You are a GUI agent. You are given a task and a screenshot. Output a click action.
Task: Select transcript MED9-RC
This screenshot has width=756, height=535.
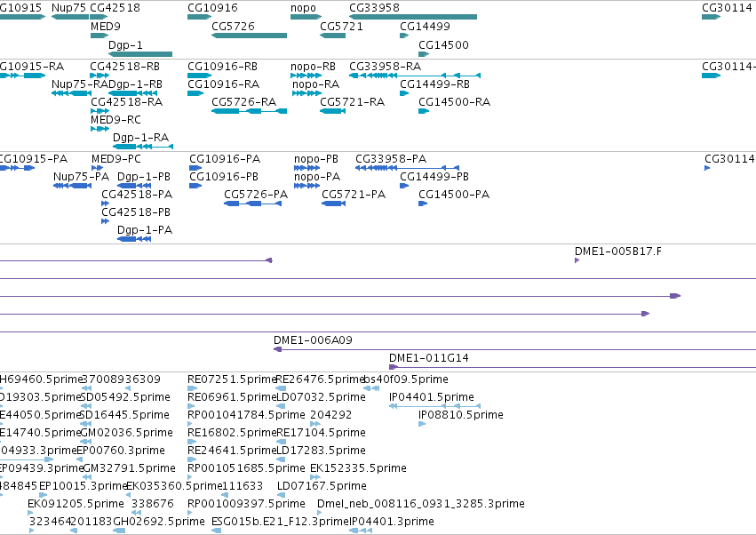click(115, 119)
